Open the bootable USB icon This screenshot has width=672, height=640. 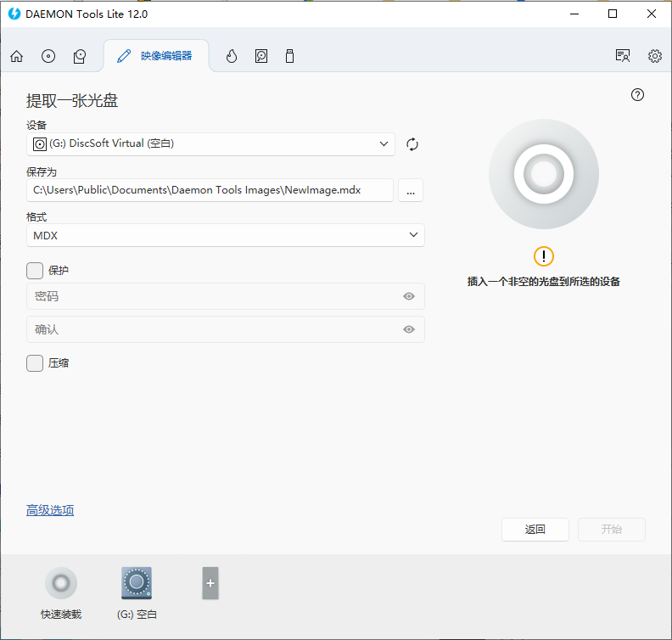pos(289,56)
